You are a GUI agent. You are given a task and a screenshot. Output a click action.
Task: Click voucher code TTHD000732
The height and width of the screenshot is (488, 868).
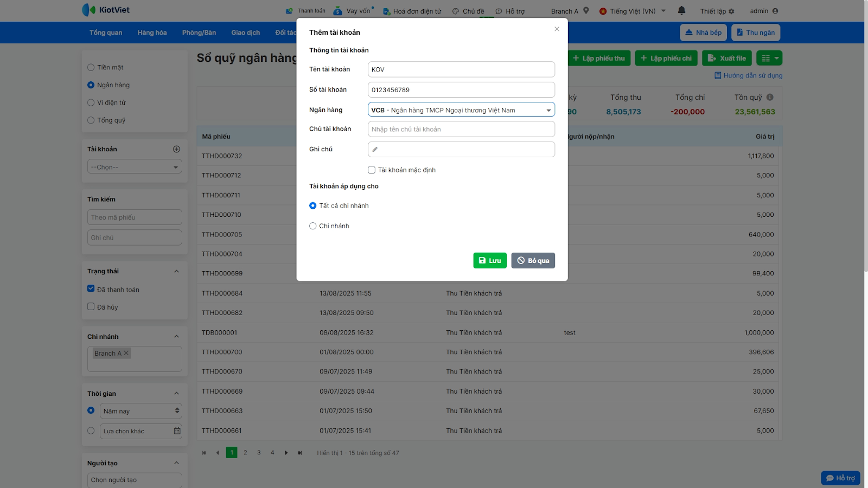point(222,156)
